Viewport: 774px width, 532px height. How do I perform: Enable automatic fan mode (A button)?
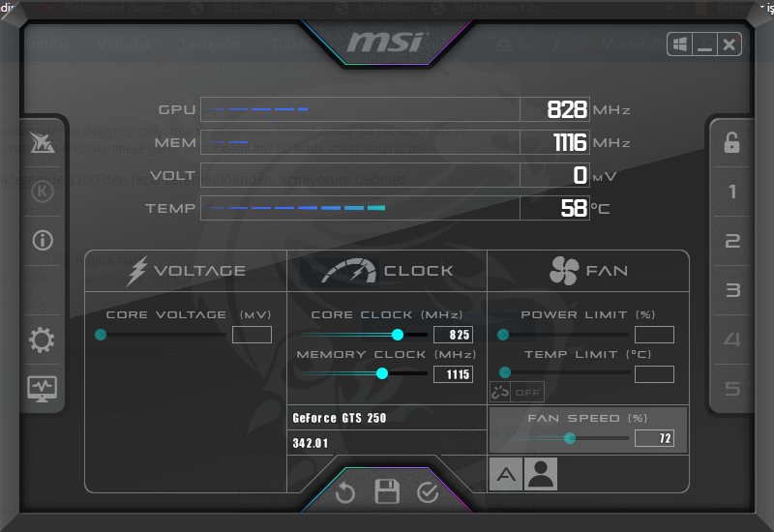click(506, 474)
